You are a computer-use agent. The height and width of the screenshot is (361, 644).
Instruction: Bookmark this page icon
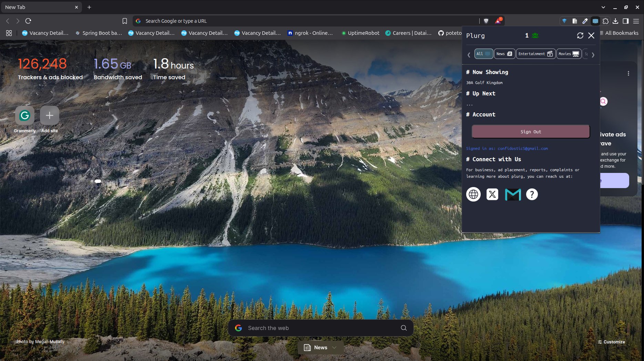[x=125, y=21]
